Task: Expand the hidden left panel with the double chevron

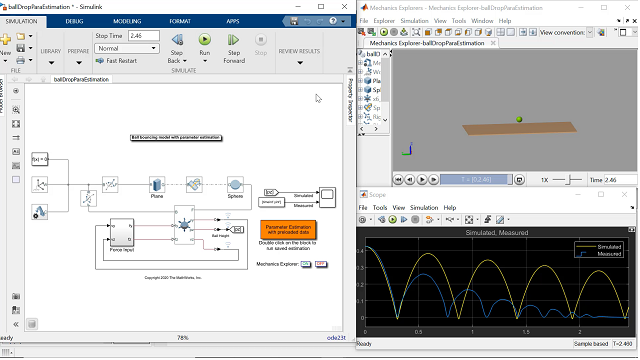Action: [16, 324]
